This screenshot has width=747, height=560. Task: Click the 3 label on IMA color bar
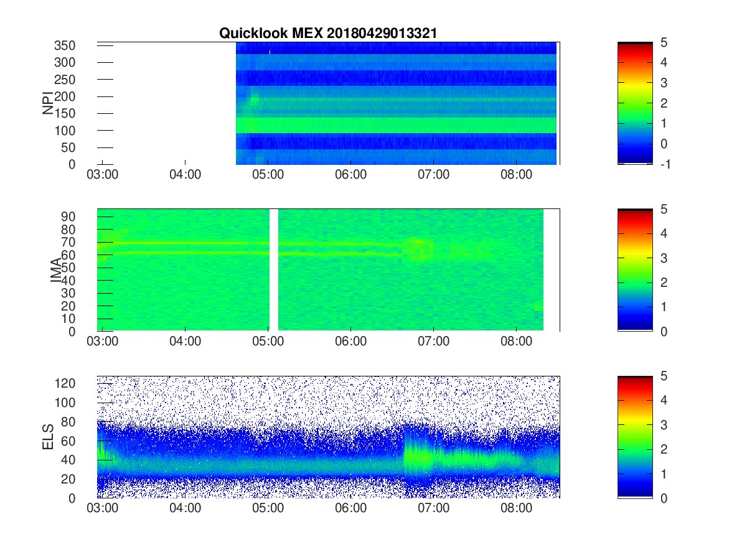click(x=664, y=258)
